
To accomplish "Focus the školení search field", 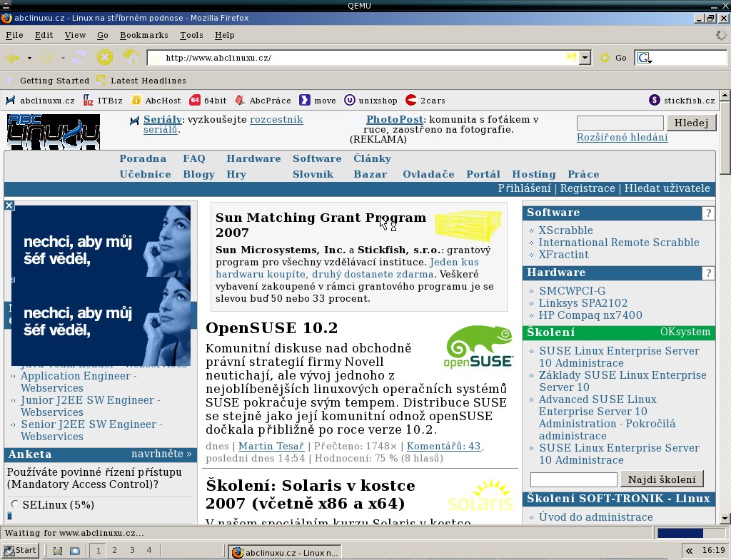I will [x=574, y=479].
